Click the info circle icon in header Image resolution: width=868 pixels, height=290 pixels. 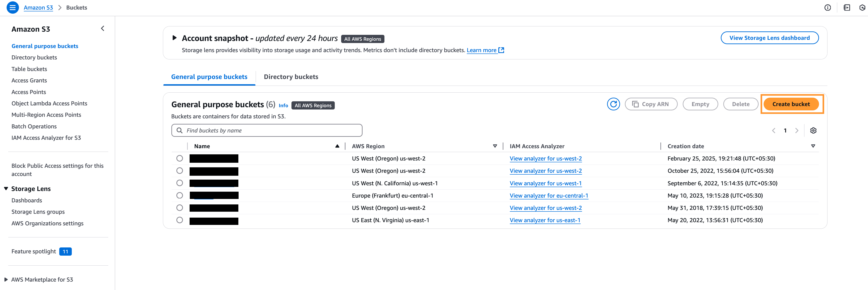[x=828, y=8]
